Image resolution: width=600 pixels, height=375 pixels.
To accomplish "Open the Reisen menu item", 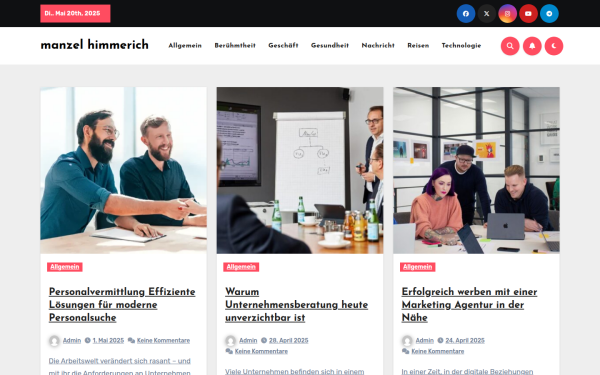I will 418,46.
